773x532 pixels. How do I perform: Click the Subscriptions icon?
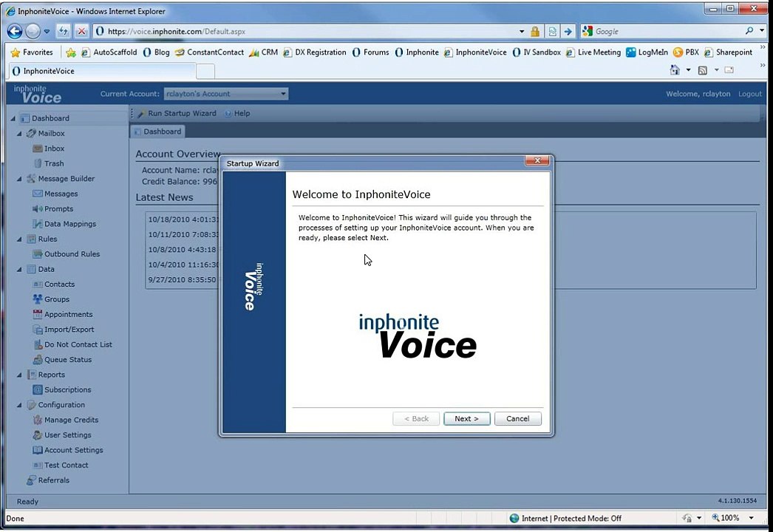point(38,389)
